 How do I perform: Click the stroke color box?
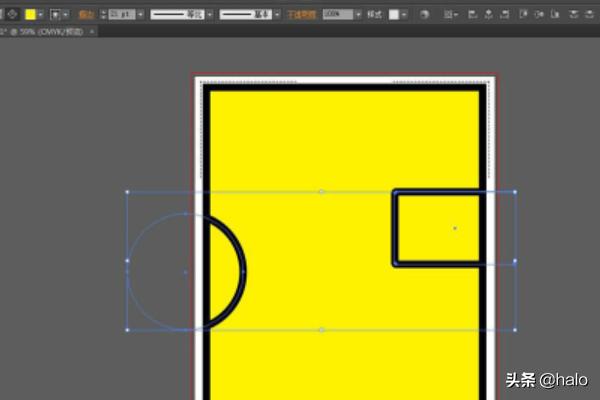(x=54, y=15)
